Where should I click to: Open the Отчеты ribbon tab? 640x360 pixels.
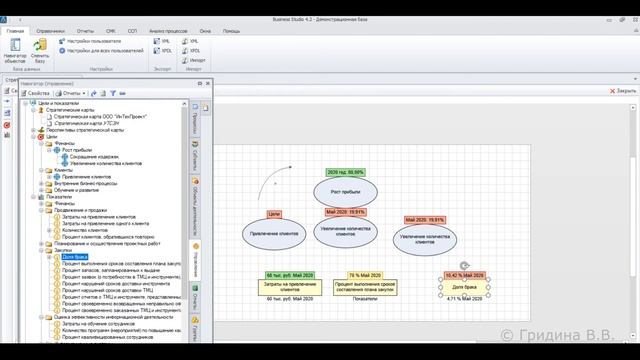point(85,31)
